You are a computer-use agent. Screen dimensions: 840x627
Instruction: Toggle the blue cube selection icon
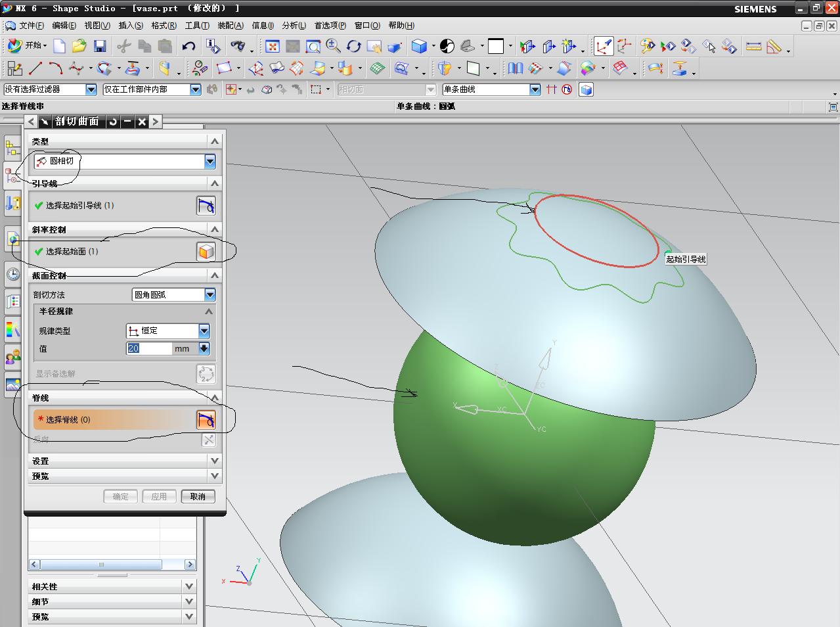(586, 89)
